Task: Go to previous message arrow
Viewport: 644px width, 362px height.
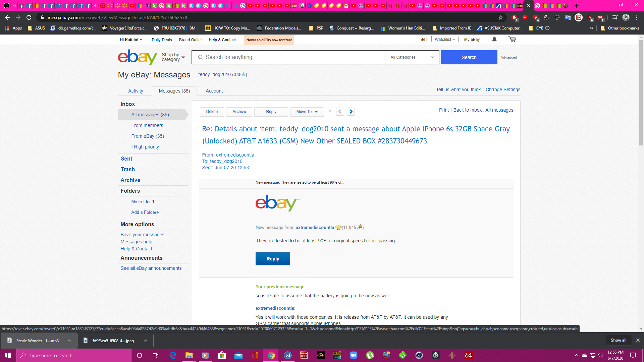Action: click(340, 112)
